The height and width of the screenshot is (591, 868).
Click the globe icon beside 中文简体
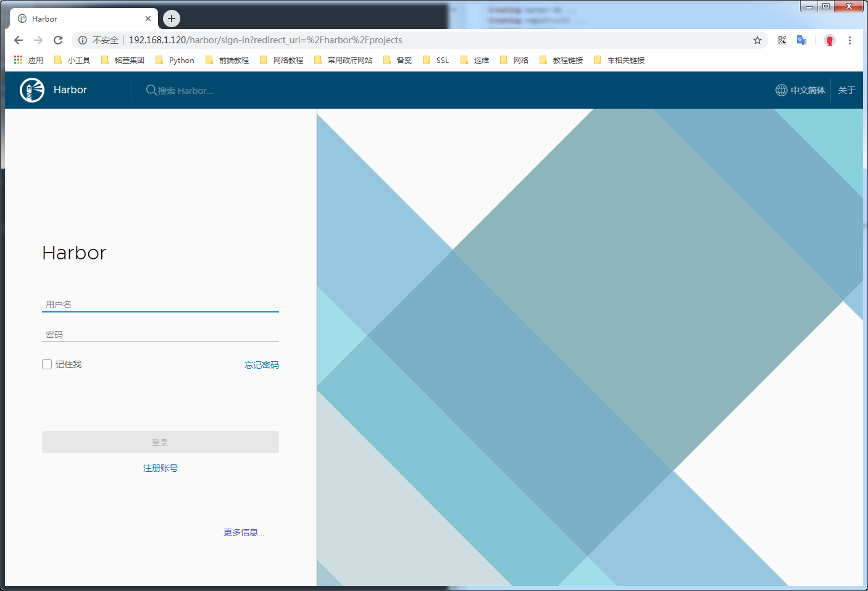pos(782,90)
